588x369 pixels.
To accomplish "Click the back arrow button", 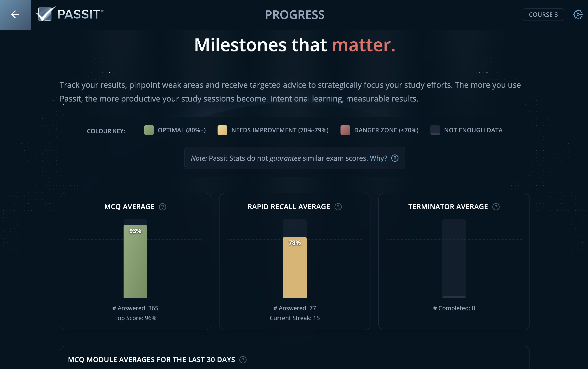I will (15, 15).
